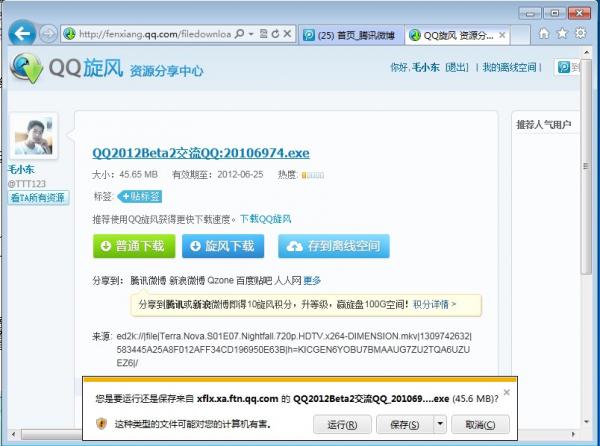Open the browser Home icon

[544, 34]
